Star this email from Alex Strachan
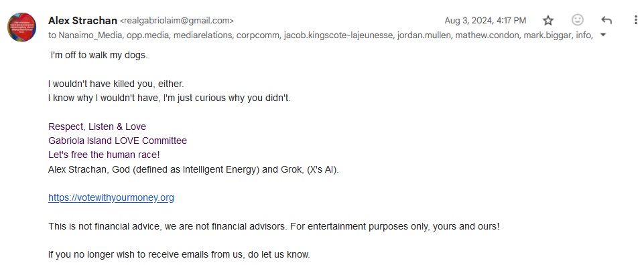Image resolution: width=644 pixels, height=265 pixels. pyautogui.click(x=548, y=21)
